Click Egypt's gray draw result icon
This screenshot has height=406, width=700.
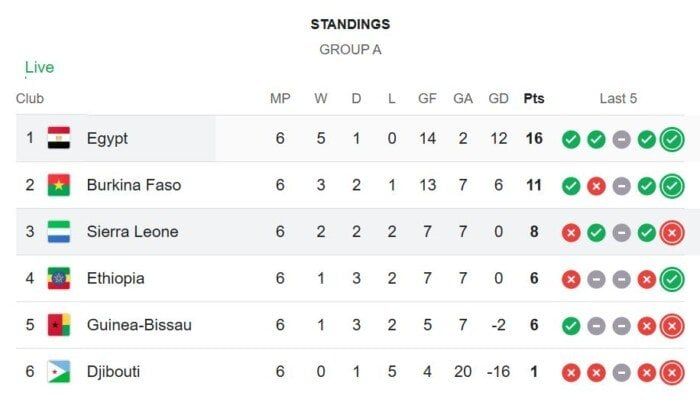pos(621,140)
